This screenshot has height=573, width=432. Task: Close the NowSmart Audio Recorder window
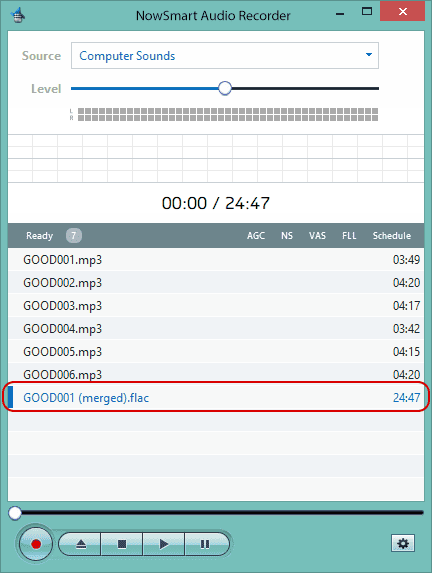(402, 12)
